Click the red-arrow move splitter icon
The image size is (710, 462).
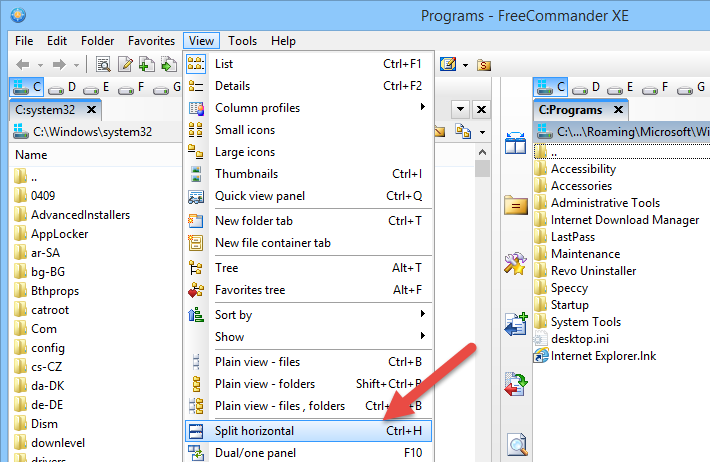coord(516,384)
